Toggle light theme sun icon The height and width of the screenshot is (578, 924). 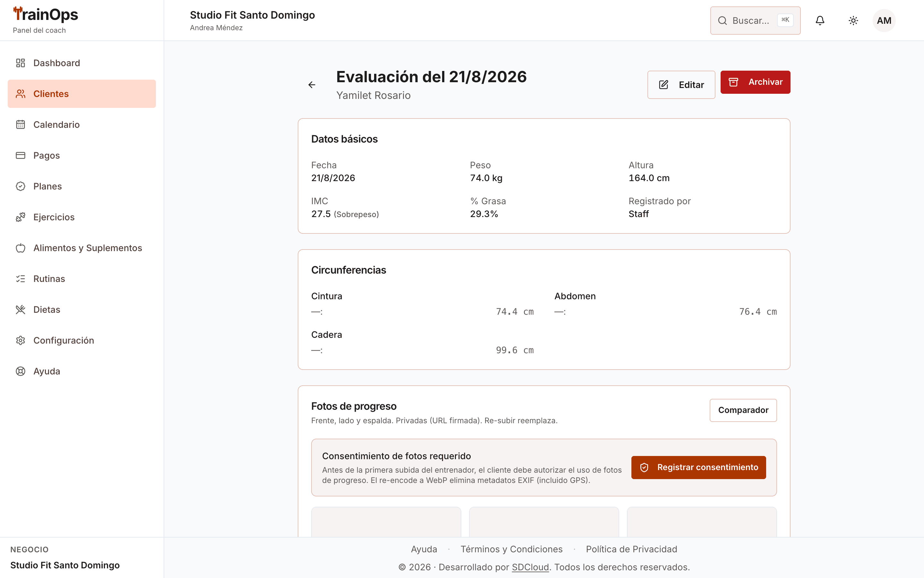[853, 21]
